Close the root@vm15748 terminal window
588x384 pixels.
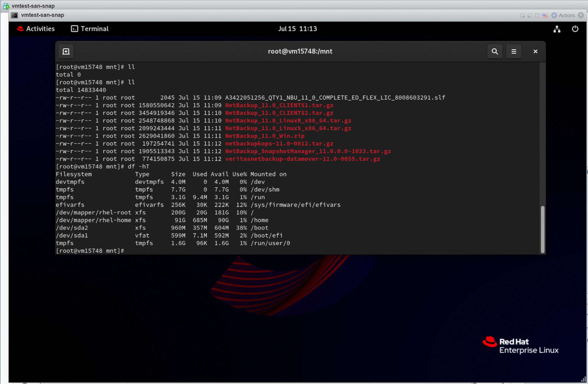coord(535,51)
